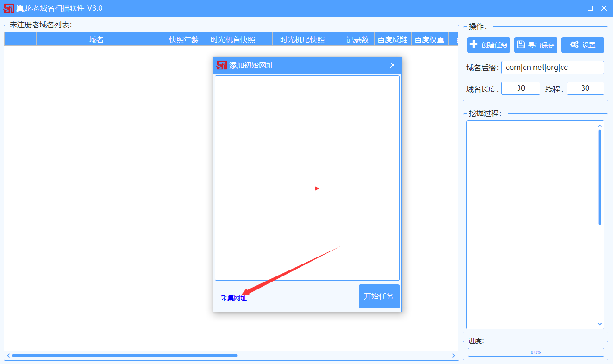Click the vertical scrollbar thumb in 挖掘过程

(x=600, y=177)
